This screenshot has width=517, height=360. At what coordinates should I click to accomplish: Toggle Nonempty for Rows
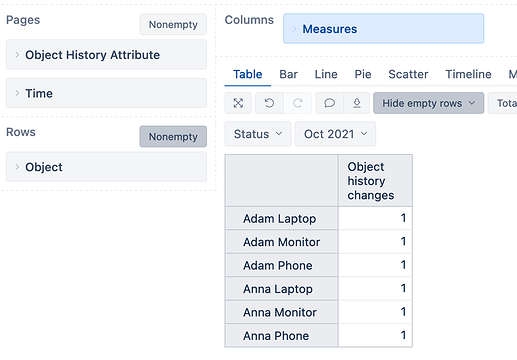click(173, 136)
